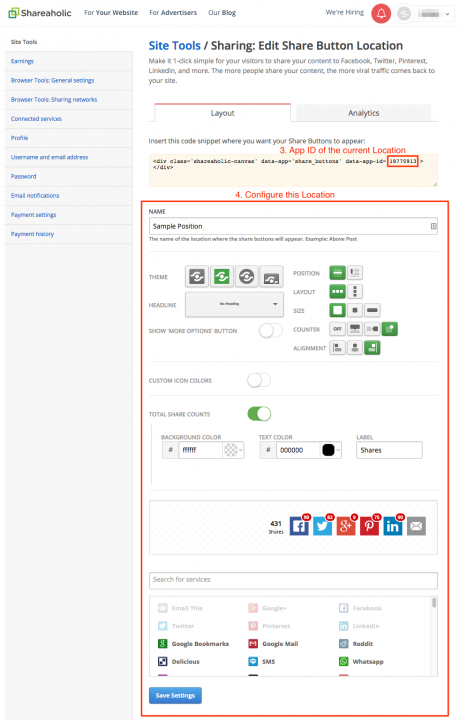The image size is (460, 720).
Task: Enable Custom Icon Colors switch
Action: pyautogui.click(x=259, y=380)
